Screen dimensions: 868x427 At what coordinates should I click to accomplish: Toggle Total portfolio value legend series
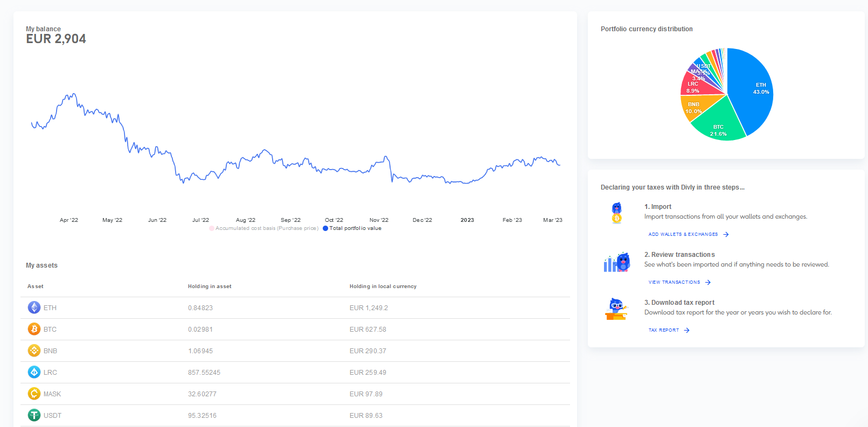pyautogui.click(x=355, y=228)
